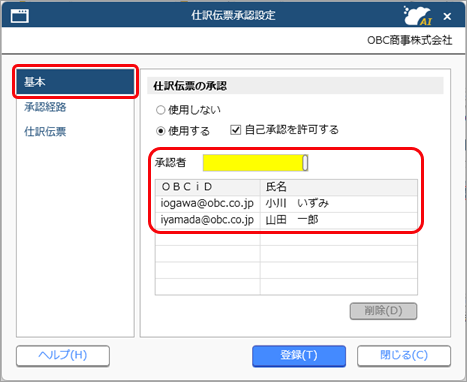Select the 使用しない radio button

click(161, 110)
